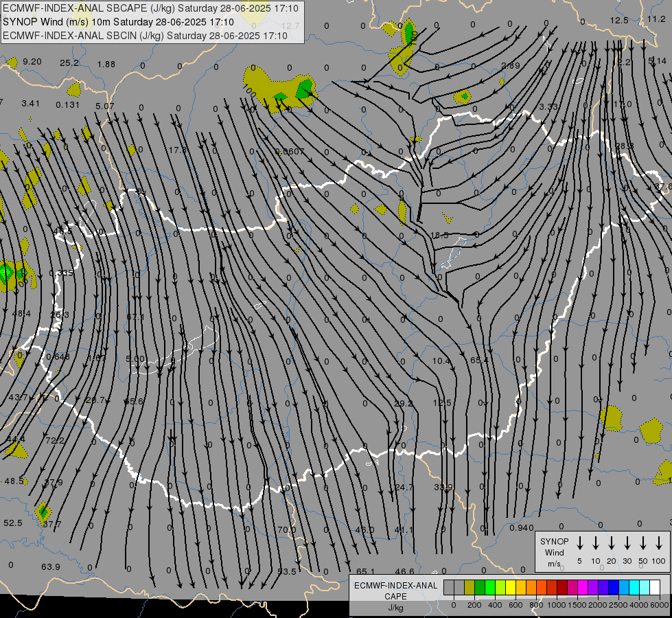Image resolution: width=672 pixels, height=618 pixels.
Task: Click the 70.0 value on the map
Action: (287, 530)
